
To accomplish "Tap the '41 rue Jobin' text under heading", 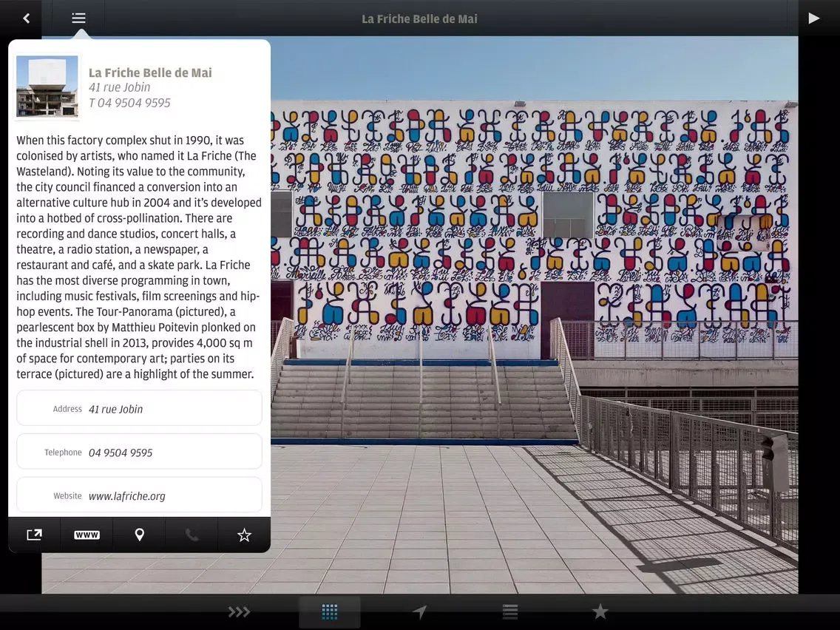I will [x=120, y=87].
